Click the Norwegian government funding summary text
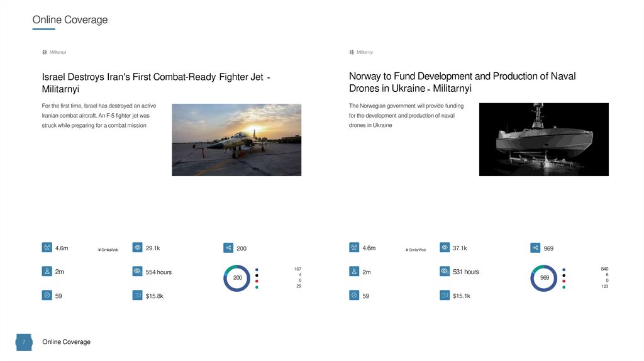 (406, 115)
